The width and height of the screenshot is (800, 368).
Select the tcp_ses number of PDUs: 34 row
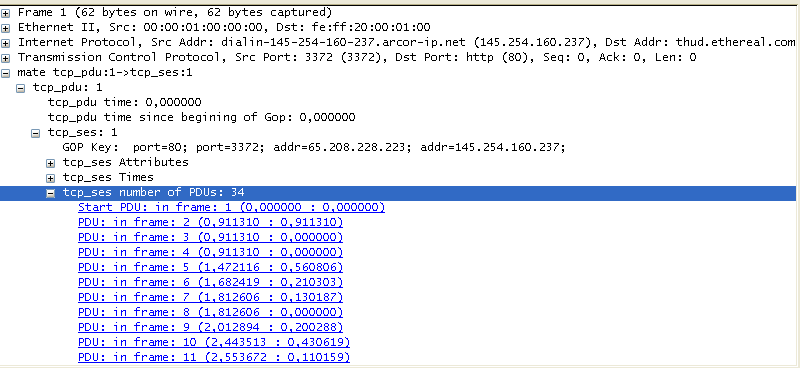coord(398,193)
